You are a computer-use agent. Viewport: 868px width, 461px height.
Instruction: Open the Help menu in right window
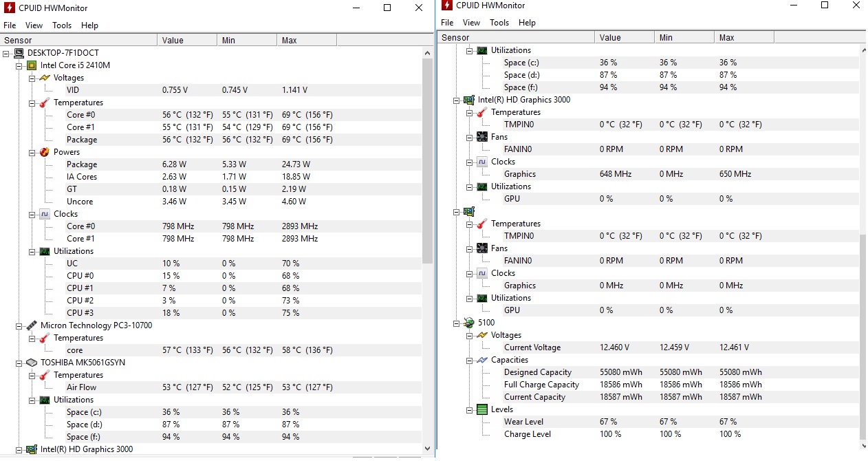click(x=527, y=23)
